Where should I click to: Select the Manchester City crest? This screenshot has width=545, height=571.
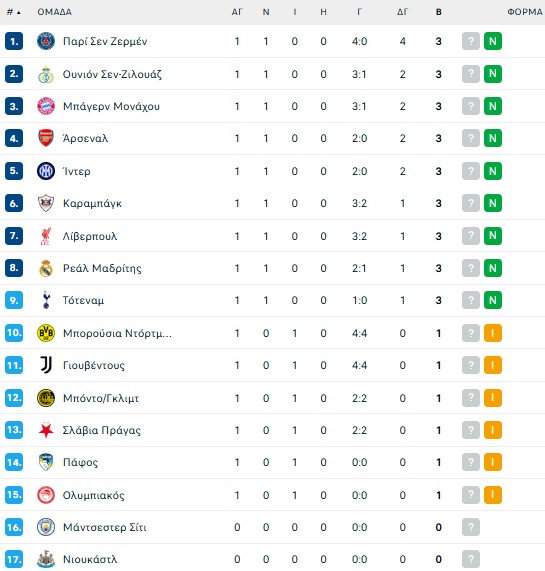coord(46,527)
